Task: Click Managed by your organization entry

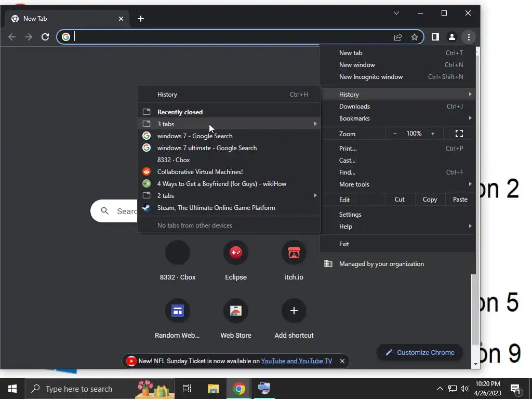Action: (397, 263)
